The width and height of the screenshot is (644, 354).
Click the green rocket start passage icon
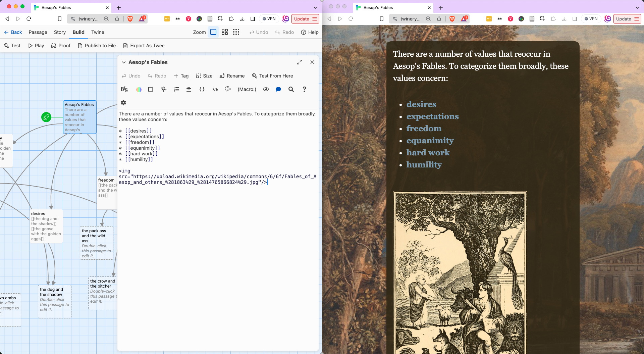coord(46,117)
